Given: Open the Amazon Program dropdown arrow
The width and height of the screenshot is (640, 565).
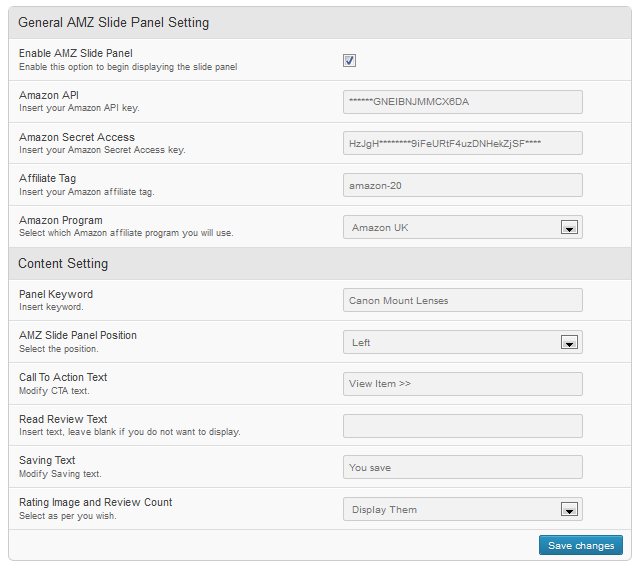Looking at the screenshot, I should coord(569,228).
